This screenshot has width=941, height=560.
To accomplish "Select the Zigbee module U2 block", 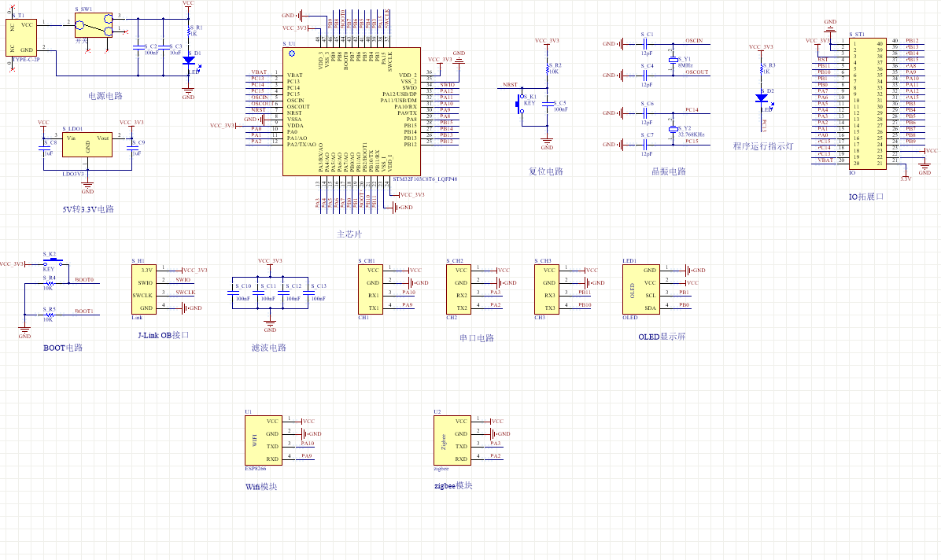I will pyautogui.click(x=452, y=440).
